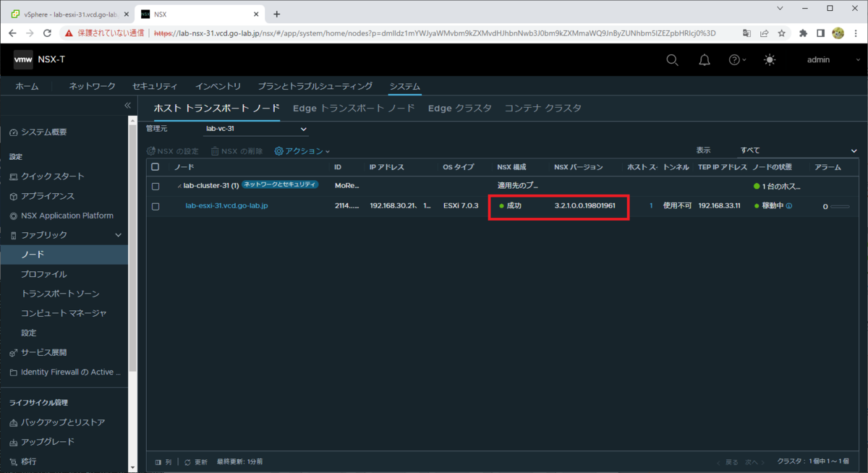Select ホスト トランスポート ノード tab
The width and height of the screenshot is (868, 473).
click(217, 108)
